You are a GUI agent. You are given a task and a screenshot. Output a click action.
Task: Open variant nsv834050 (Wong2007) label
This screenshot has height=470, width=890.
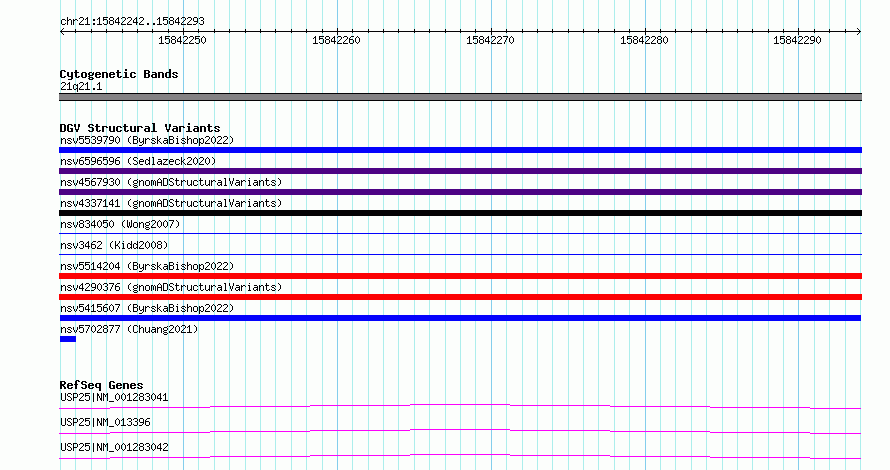(120, 224)
